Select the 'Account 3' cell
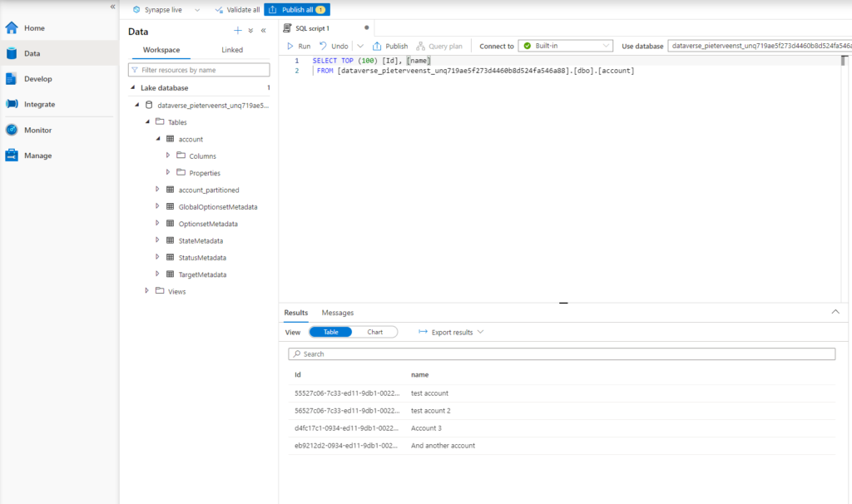This screenshot has width=852, height=504. tap(427, 428)
